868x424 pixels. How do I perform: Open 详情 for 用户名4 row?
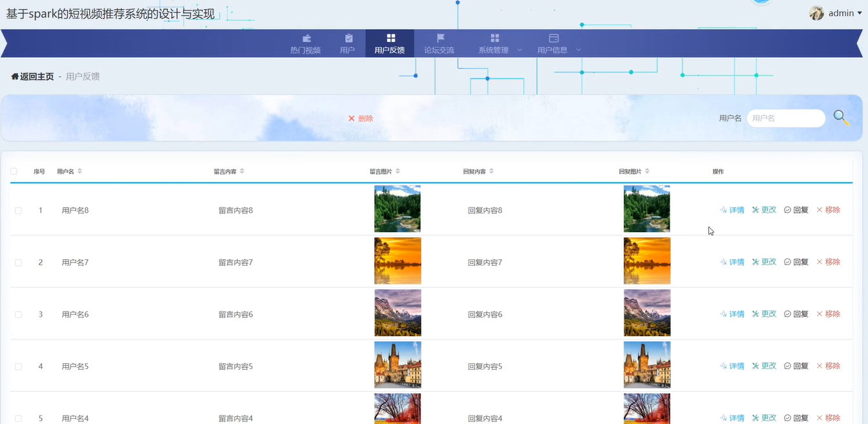(732, 418)
